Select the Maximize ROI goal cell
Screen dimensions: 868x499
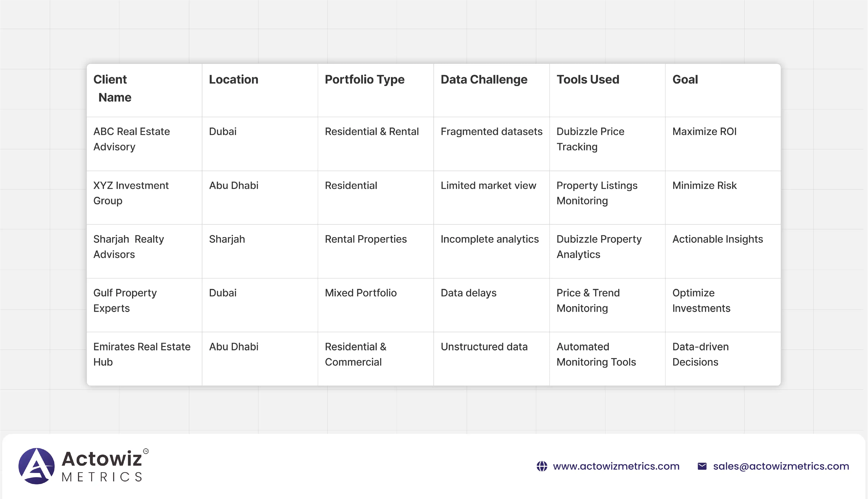pos(704,132)
